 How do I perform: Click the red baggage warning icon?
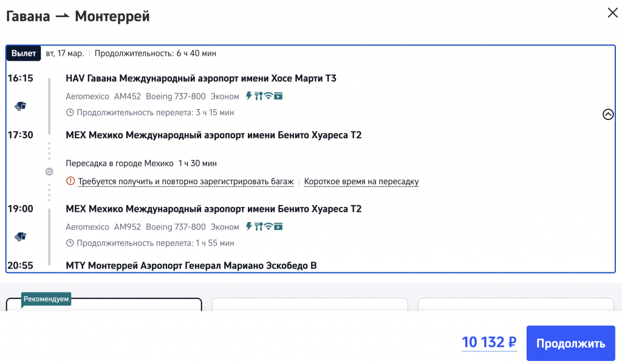[x=70, y=181]
